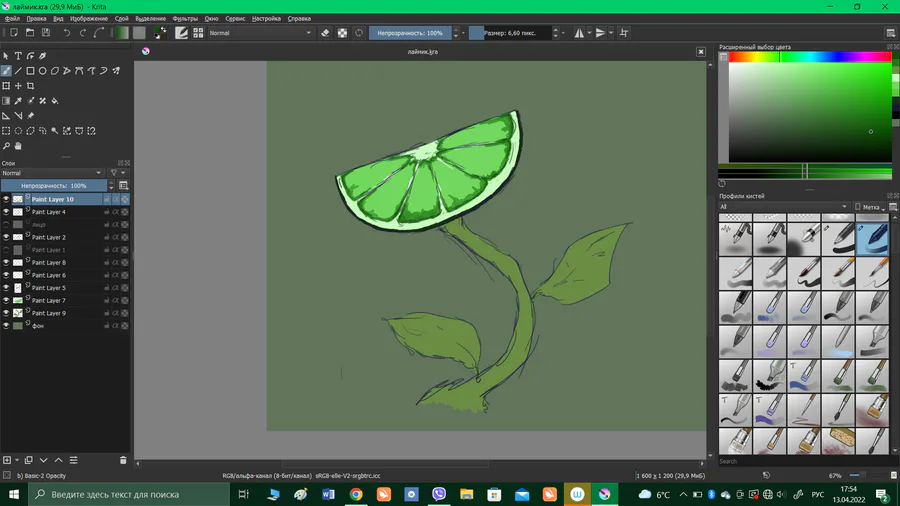This screenshot has width=900, height=506.
Task: Add a new paint layer
Action: coord(7,460)
